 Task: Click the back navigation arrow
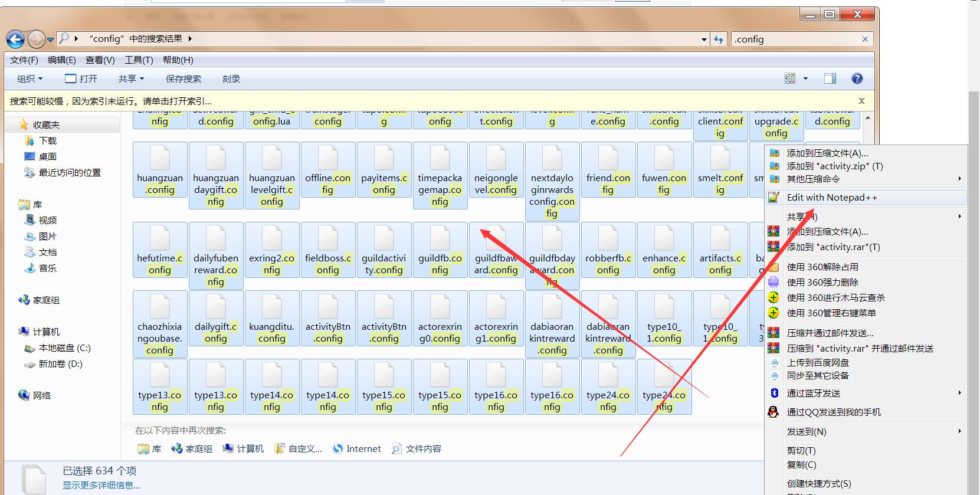[15, 40]
